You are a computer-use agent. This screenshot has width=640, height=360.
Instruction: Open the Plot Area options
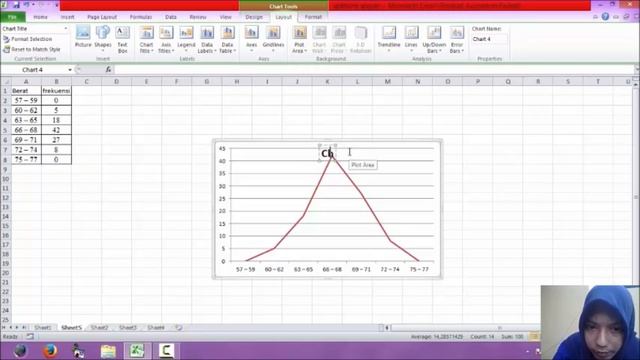tap(299, 40)
